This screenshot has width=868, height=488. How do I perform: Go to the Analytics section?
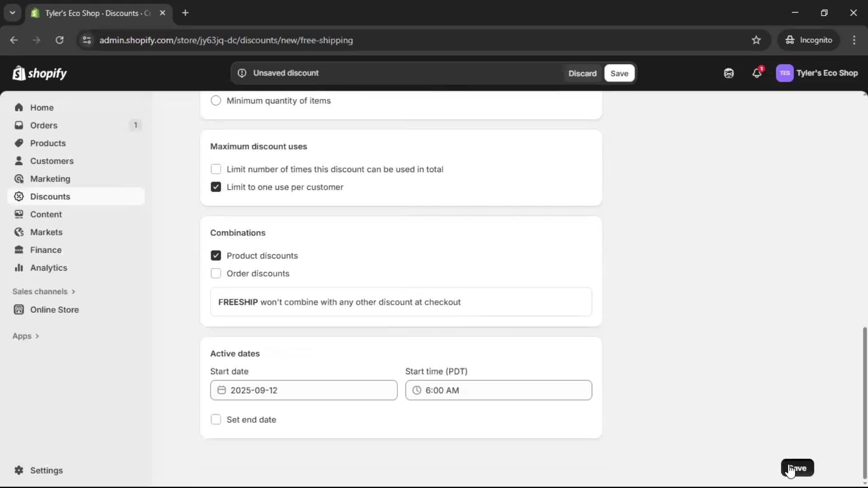pos(48,267)
